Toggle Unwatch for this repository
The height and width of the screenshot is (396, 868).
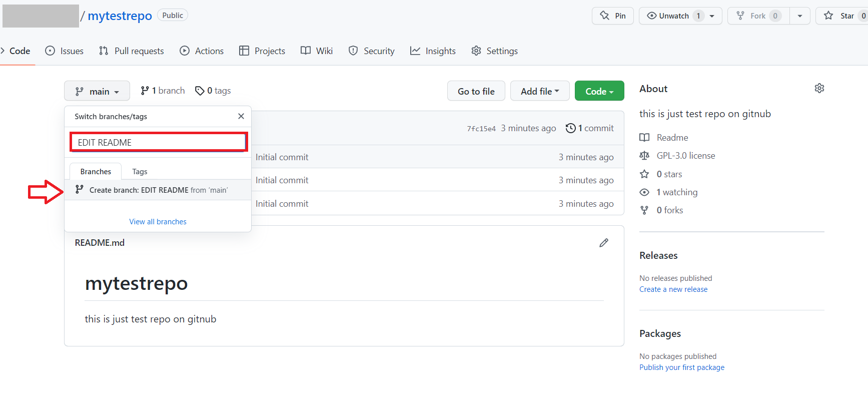(668, 16)
